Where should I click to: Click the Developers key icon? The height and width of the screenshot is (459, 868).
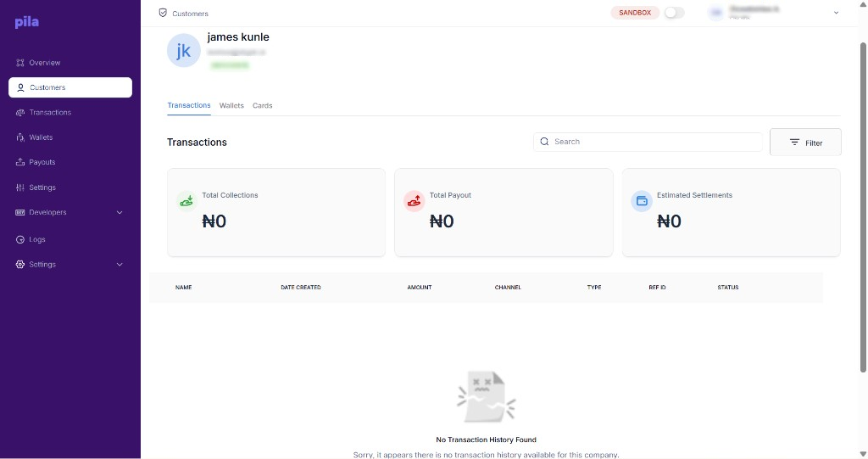coord(20,212)
